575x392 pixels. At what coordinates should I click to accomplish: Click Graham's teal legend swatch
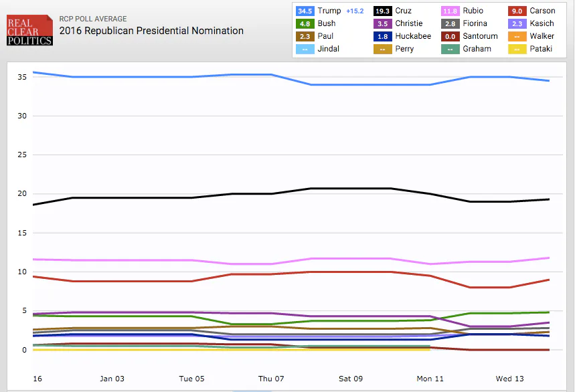click(x=450, y=49)
